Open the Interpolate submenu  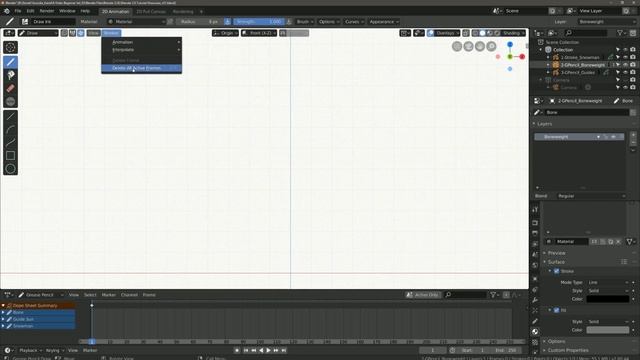[x=141, y=50]
